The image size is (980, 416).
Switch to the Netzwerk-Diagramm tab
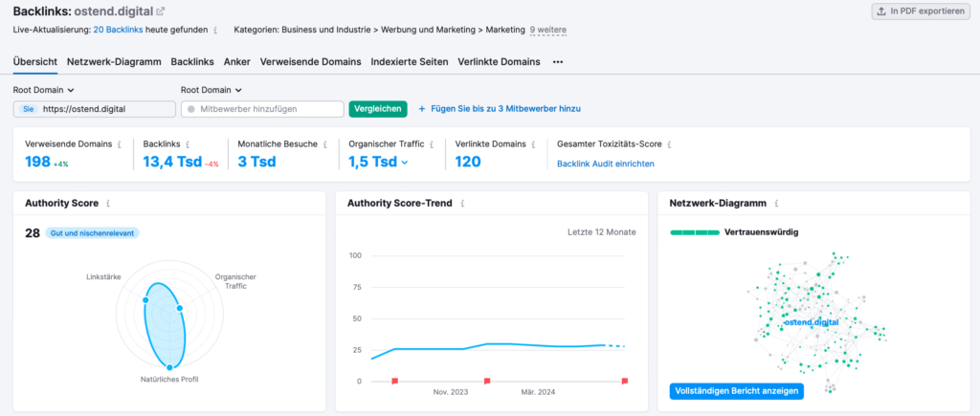pos(113,62)
